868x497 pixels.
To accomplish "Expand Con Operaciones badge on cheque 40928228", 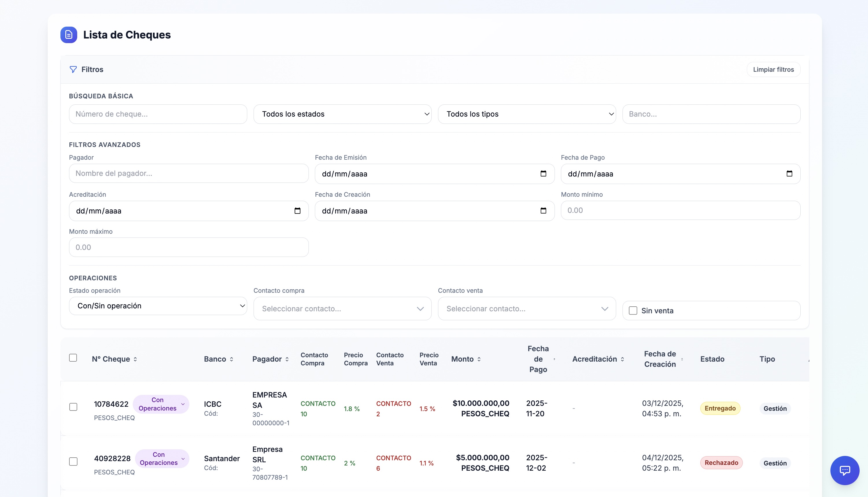I will point(162,459).
